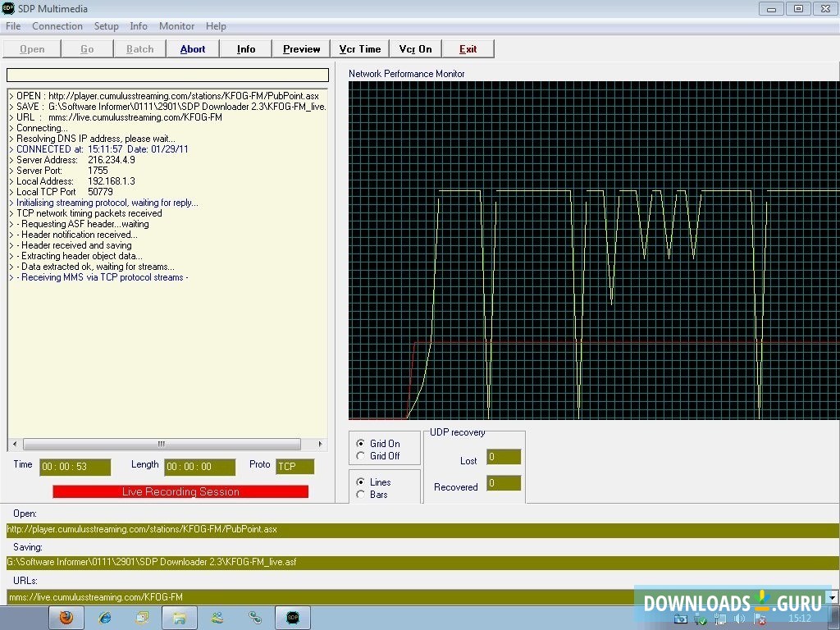Click the Live Recording Session progress bar
The height and width of the screenshot is (630, 840).
[180, 491]
